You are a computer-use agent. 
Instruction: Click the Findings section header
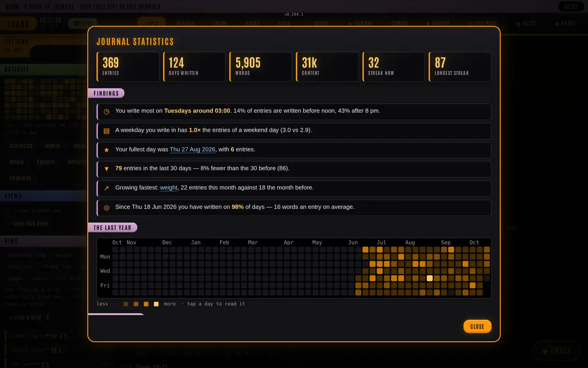pos(106,93)
